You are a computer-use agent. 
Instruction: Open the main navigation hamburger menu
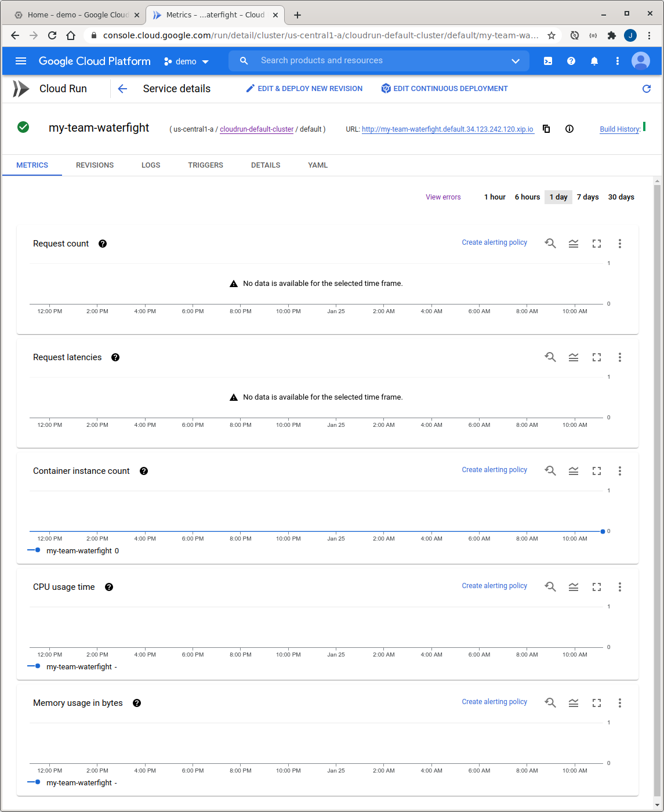click(21, 61)
